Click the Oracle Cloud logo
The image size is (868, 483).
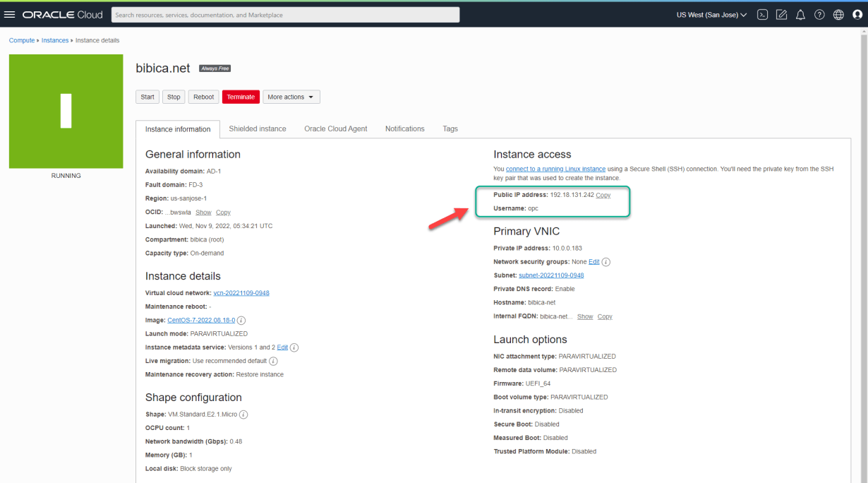[62, 15]
